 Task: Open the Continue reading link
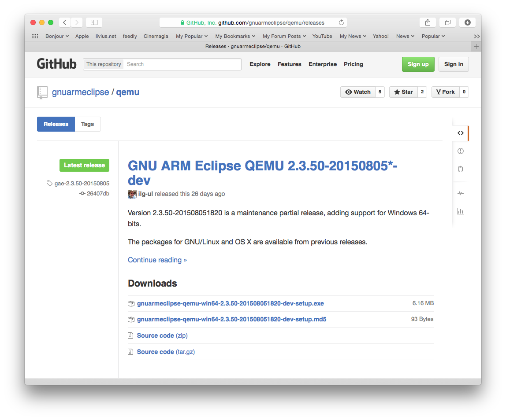[x=157, y=260]
